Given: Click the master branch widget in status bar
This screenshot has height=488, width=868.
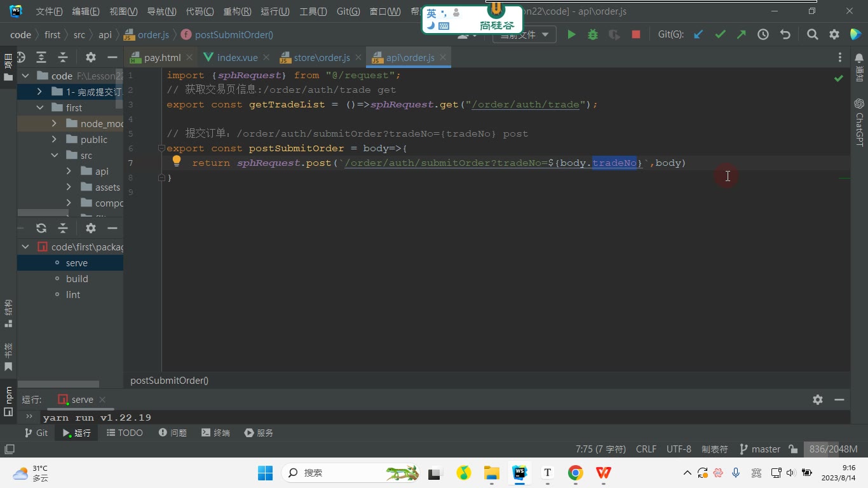Looking at the screenshot, I should 760,449.
